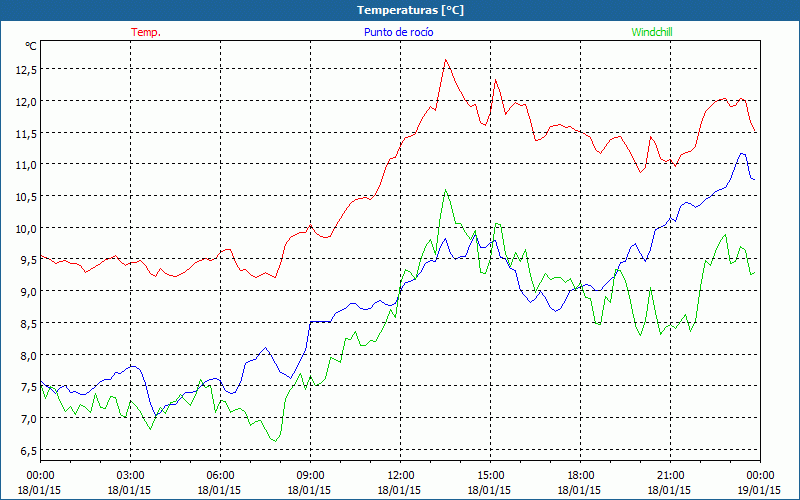Click the 10,0 y-axis value
The image size is (800, 500).
[x=26, y=228]
